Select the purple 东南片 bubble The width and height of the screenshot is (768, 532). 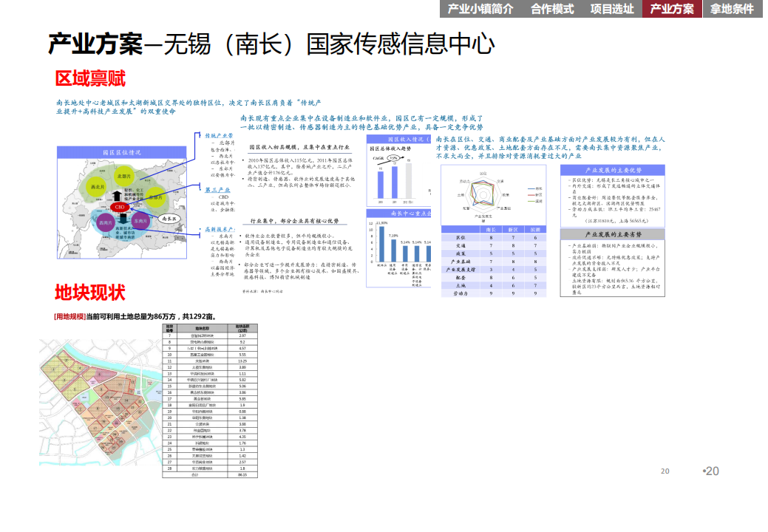(140, 221)
